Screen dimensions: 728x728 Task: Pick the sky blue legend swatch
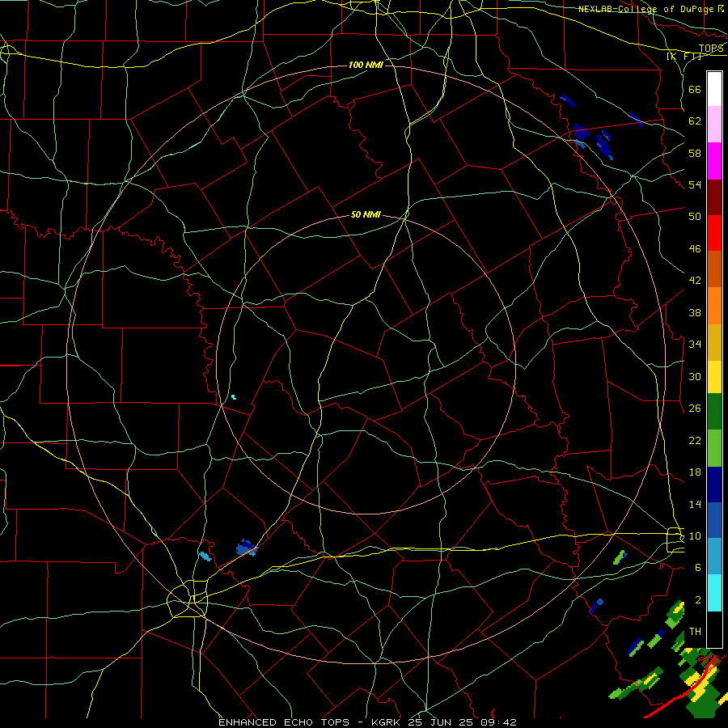point(714,557)
